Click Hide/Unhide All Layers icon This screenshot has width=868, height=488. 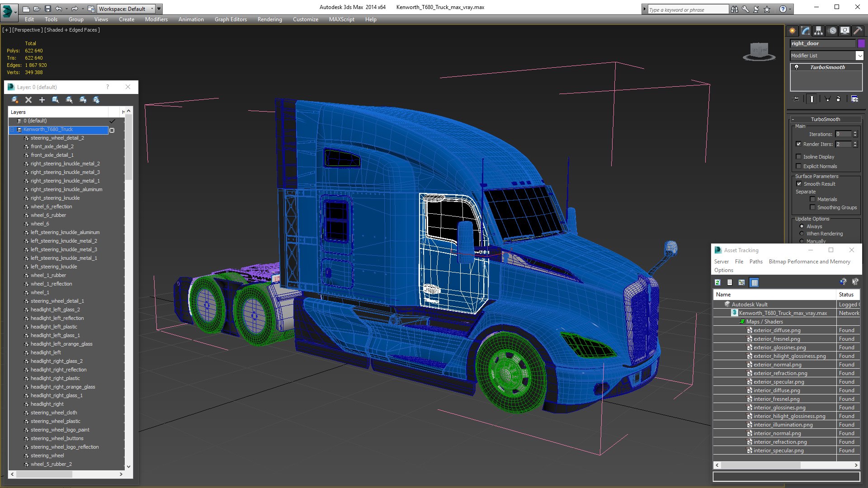point(83,100)
